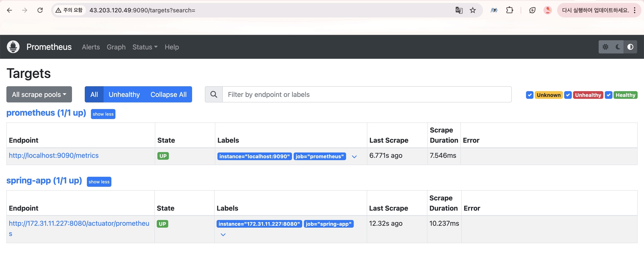Open http://localhost:9090/metrics endpoint link
The image size is (644, 253).
pos(54,155)
